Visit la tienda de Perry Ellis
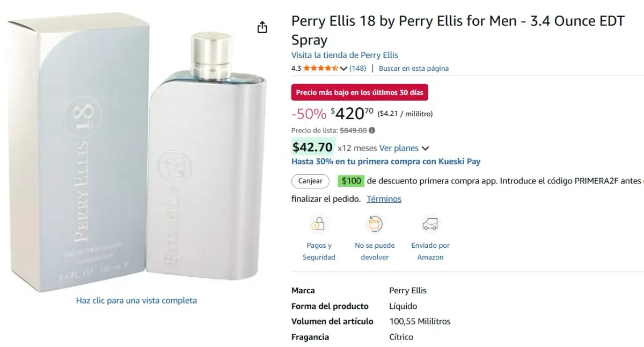 point(345,55)
